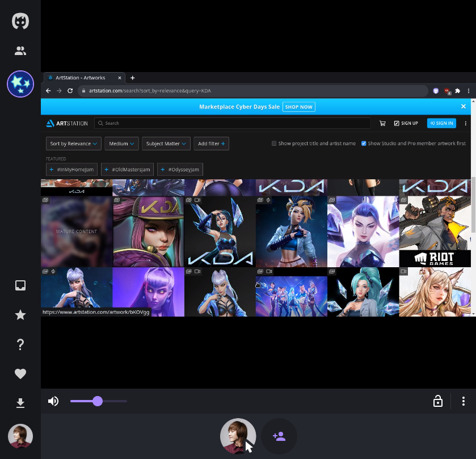Viewport: 476px width, 459px height.
Task: Click the download icon in sidebar
Action: 20,403
